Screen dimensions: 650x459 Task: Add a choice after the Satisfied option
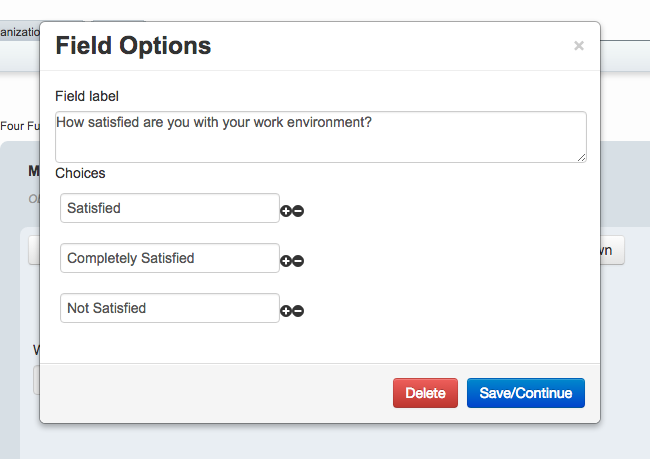(286, 211)
